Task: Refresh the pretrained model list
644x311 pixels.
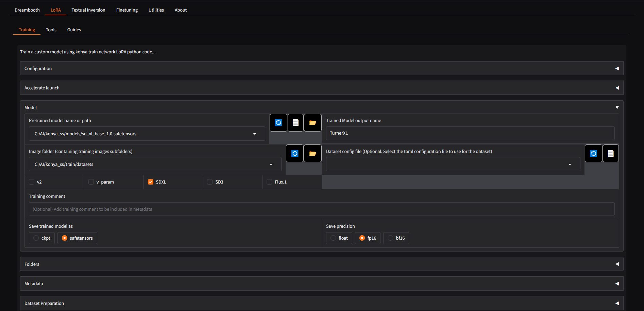Action: click(x=278, y=122)
